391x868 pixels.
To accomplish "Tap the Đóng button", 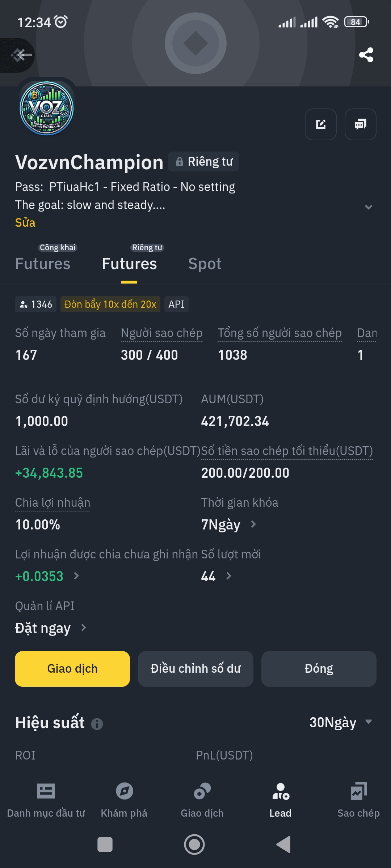I will point(319,669).
